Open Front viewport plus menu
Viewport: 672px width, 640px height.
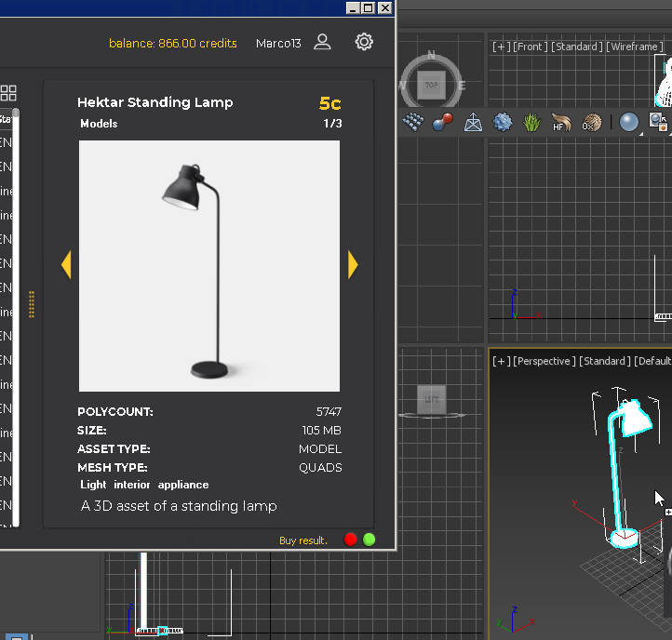(x=501, y=47)
